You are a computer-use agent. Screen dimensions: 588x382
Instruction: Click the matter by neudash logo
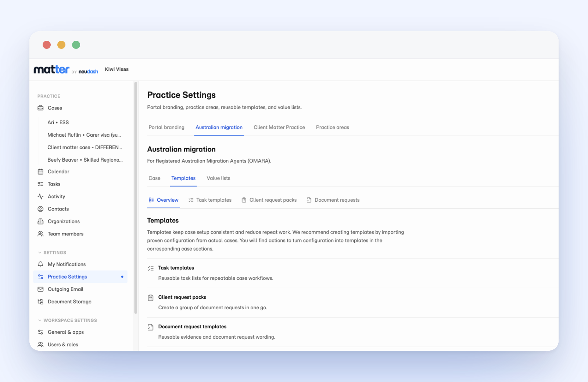pos(66,69)
